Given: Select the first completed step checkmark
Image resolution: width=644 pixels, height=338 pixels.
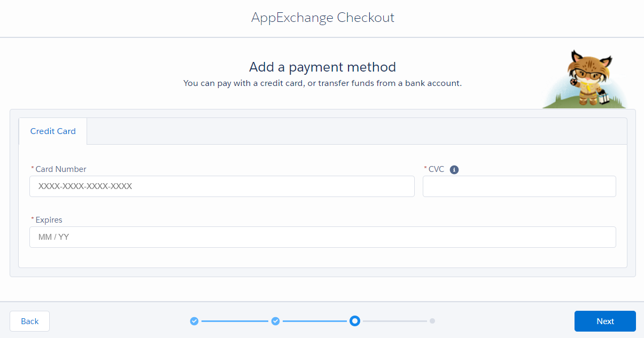Looking at the screenshot, I should (x=194, y=321).
